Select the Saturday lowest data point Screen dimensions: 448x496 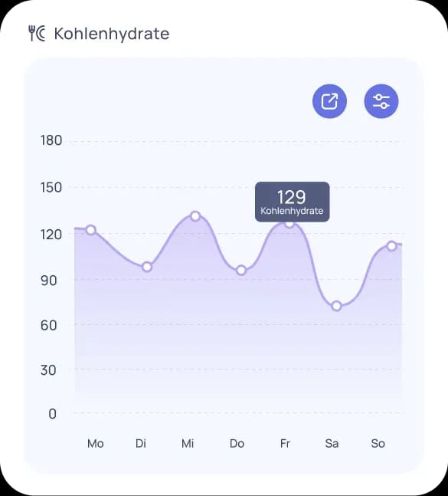click(337, 306)
